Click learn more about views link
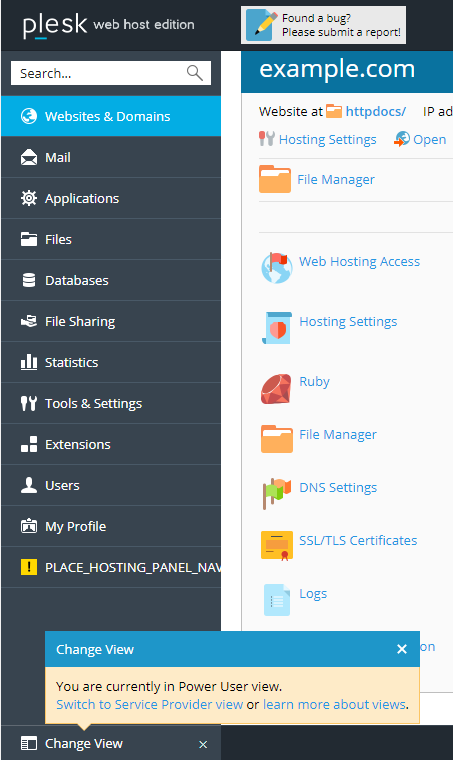The width and height of the screenshot is (453, 760). pyautogui.click(x=334, y=704)
